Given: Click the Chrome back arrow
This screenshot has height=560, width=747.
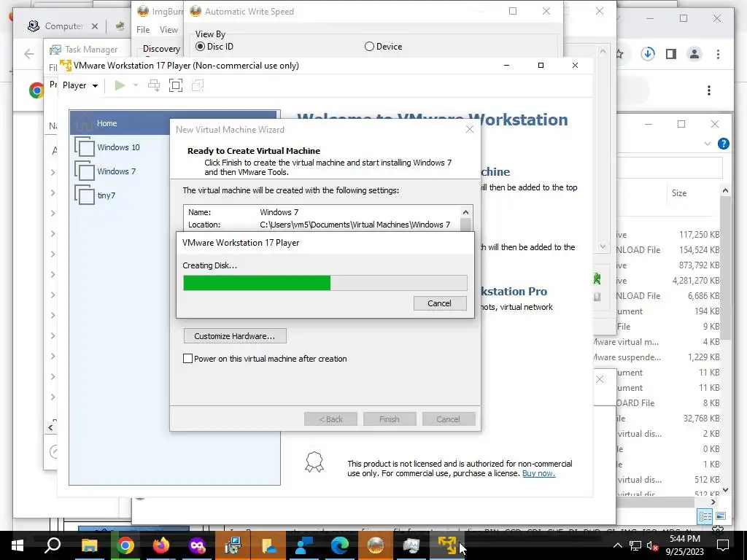Looking at the screenshot, I should coord(29,54).
